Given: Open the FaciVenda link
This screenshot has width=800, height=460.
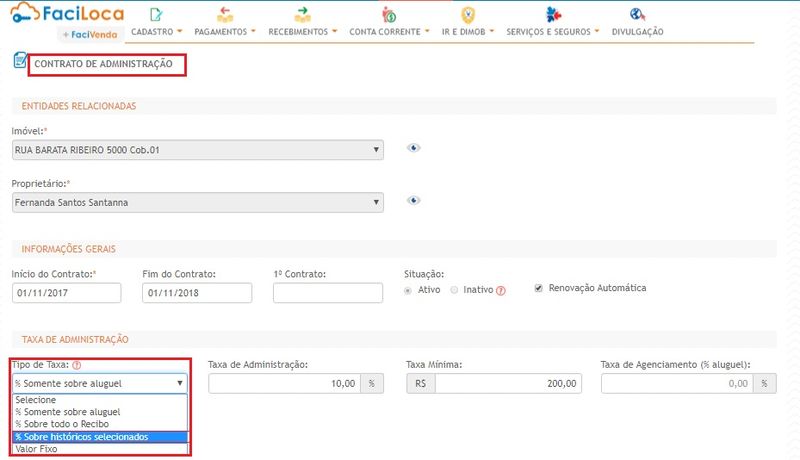Looking at the screenshot, I should click(x=91, y=33).
